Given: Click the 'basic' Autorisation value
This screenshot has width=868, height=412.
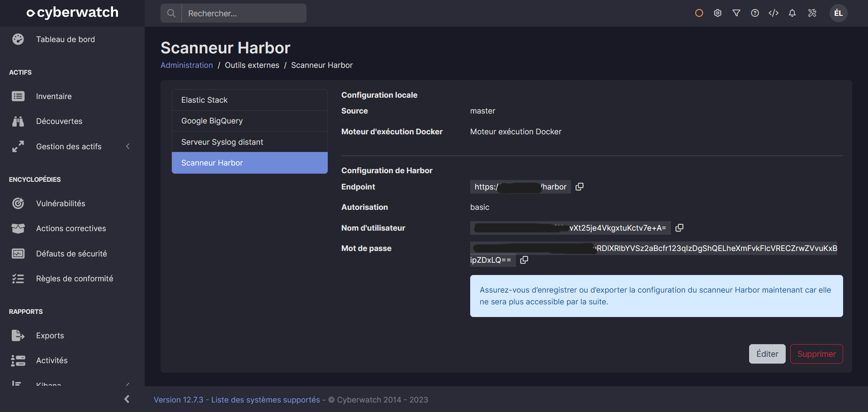Looking at the screenshot, I should point(480,207).
